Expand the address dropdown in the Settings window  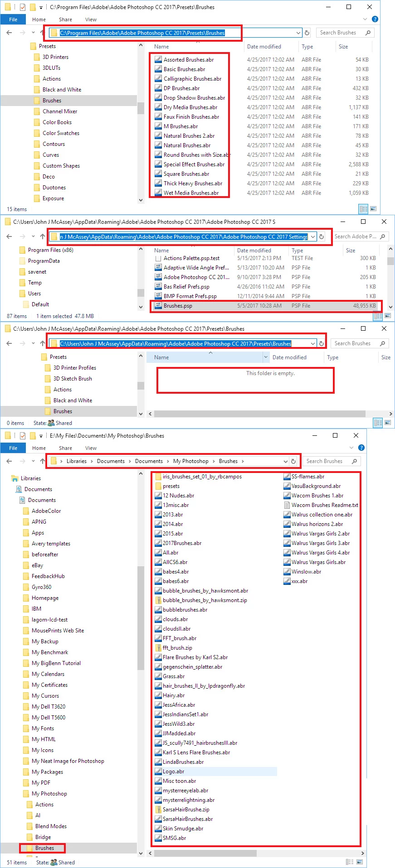(x=313, y=236)
